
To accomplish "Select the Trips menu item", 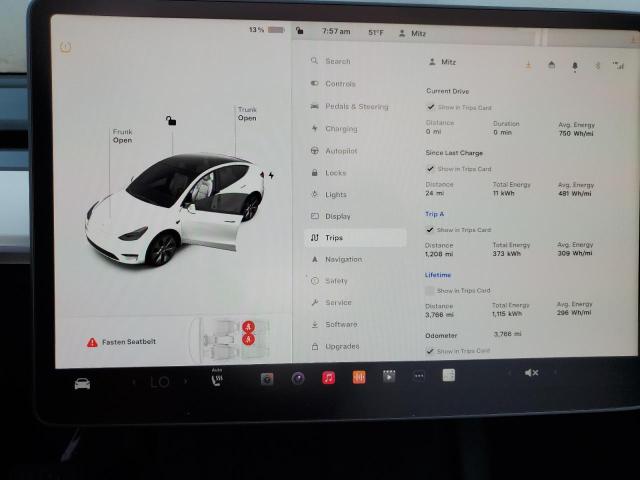I will pos(356,238).
